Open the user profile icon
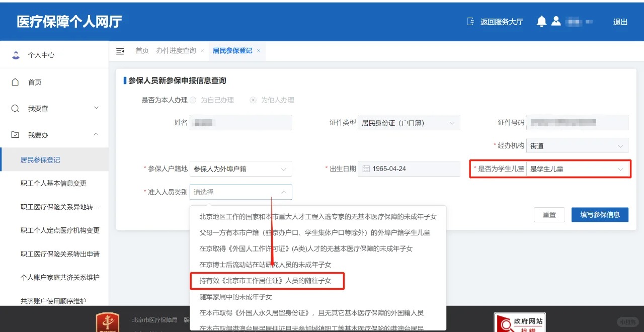 [x=556, y=21]
